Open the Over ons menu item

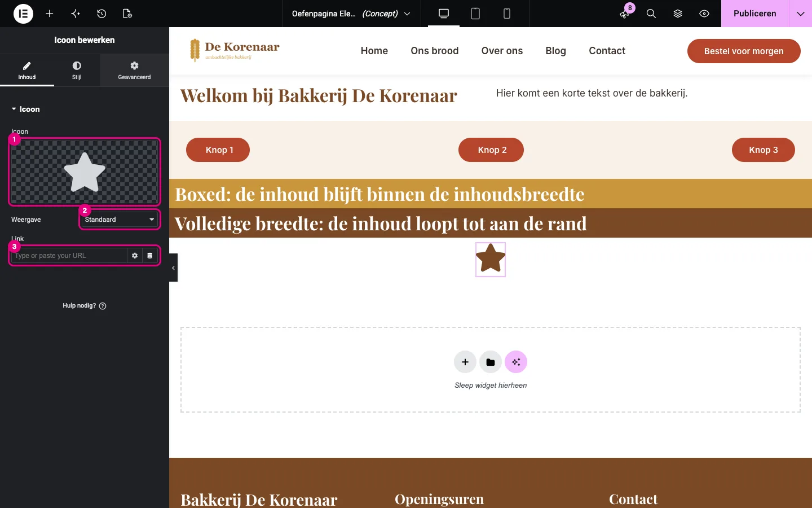[x=502, y=51]
